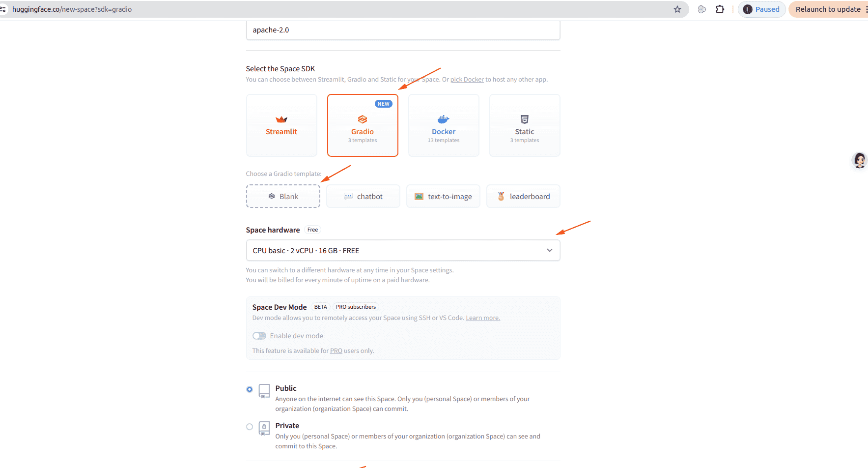Image resolution: width=868 pixels, height=468 pixels.
Task: Click the floating avatar assistant icon
Action: pyautogui.click(x=859, y=160)
